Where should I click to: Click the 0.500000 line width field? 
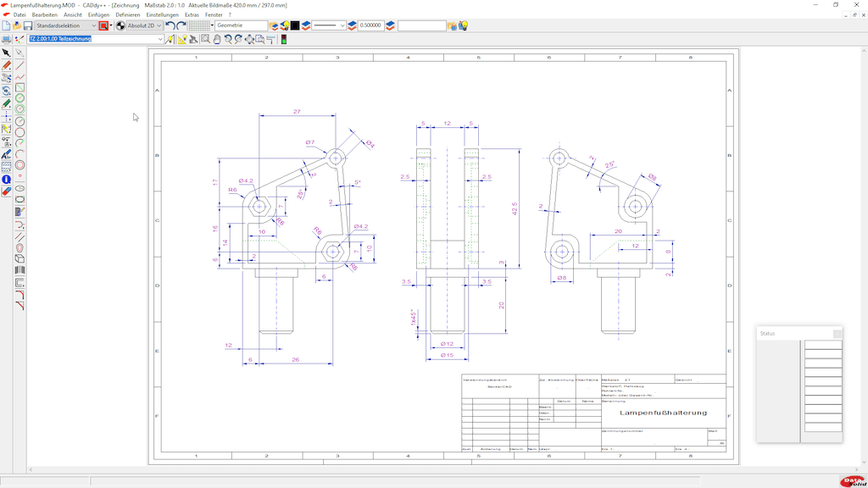[x=370, y=25]
